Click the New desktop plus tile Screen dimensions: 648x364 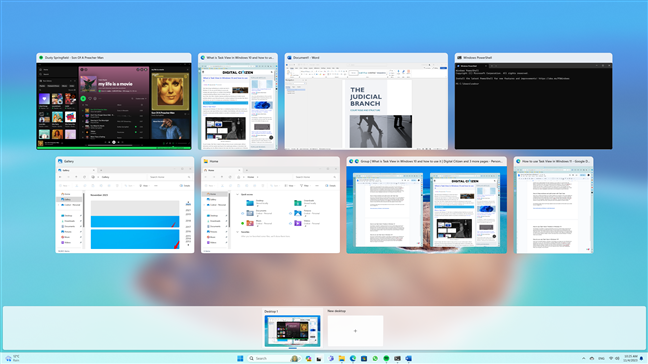point(355,331)
